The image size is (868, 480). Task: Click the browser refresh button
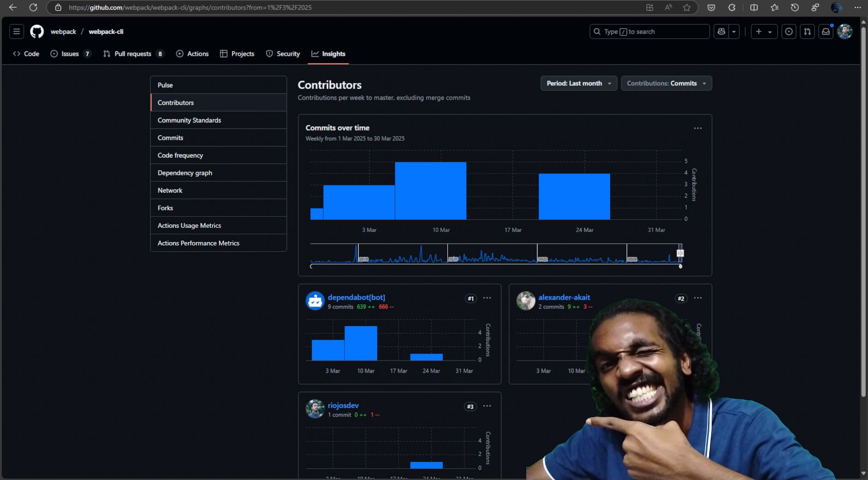pyautogui.click(x=33, y=7)
